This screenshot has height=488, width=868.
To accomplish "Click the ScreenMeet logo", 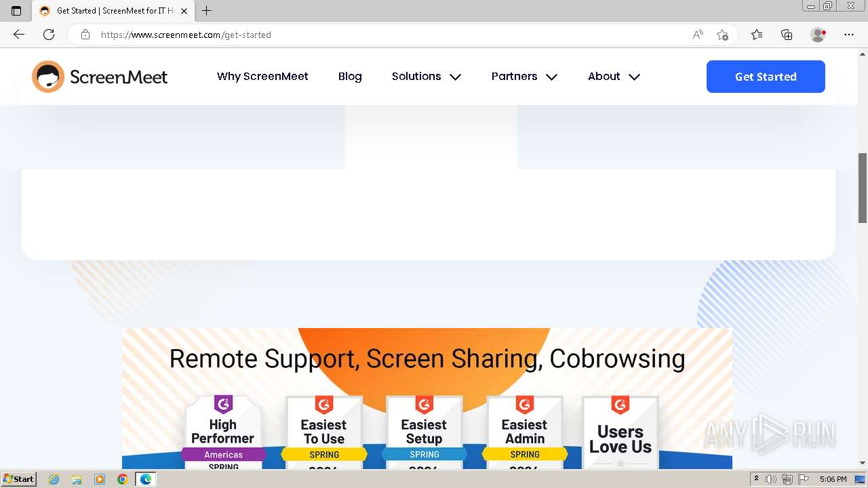I will click(x=100, y=77).
